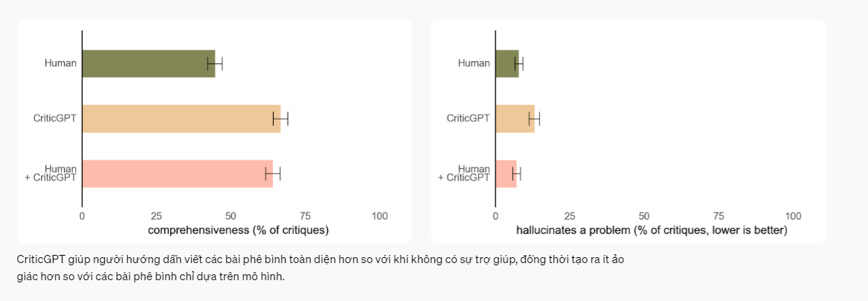Click the 75 tick on hallucination chart axis
This screenshot has width=868, height=301.
[718, 216]
